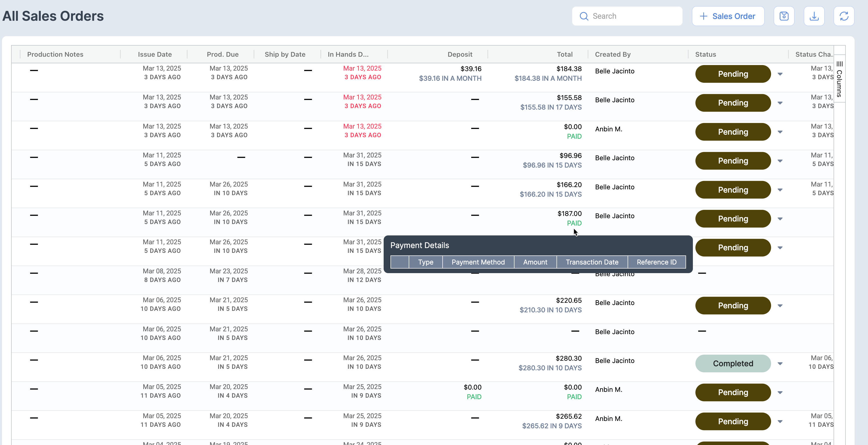Click the Completed status badge
This screenshot has height=445, width=868.
point(733,364)
